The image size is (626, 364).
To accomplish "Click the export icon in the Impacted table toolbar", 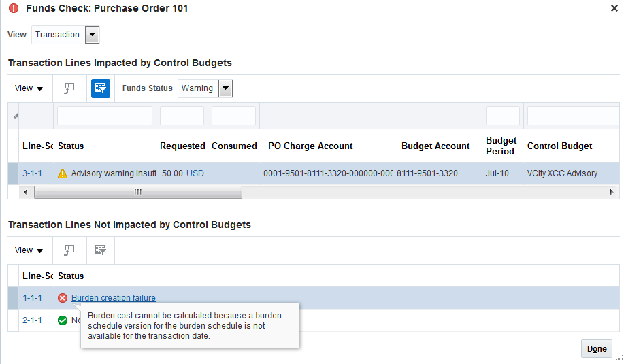I will click(x=69, y=88).
